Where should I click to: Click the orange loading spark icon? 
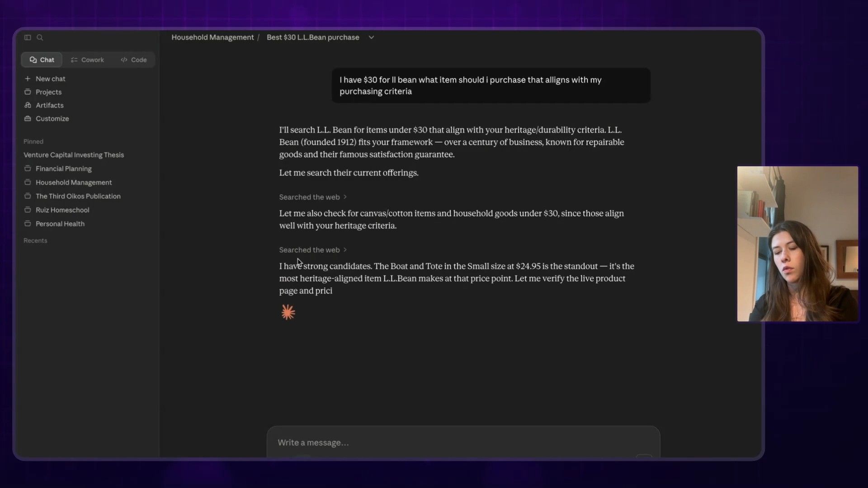[x=288, y=312]
